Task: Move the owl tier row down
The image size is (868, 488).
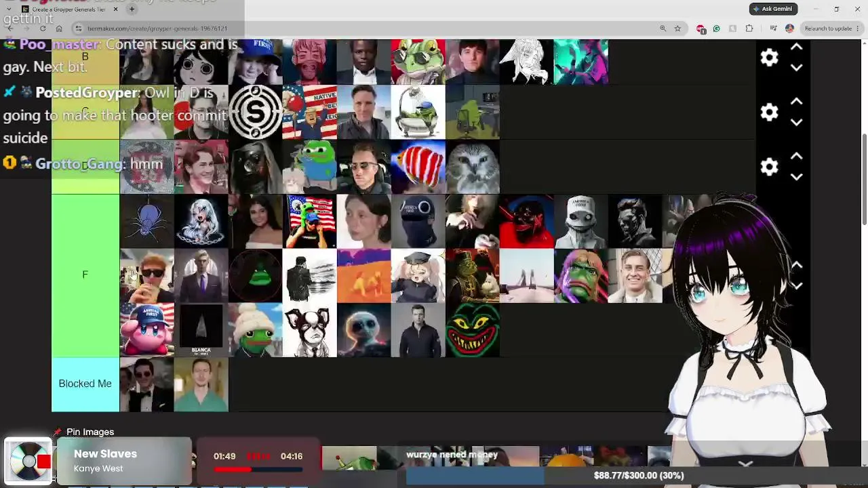Action: (x=797, y=177)
